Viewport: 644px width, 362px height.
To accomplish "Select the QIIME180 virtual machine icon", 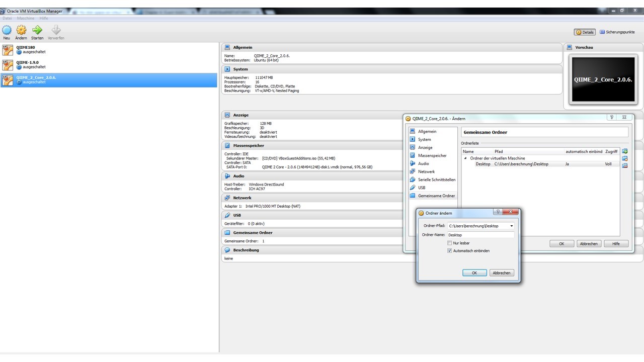I will coord(8,50).
